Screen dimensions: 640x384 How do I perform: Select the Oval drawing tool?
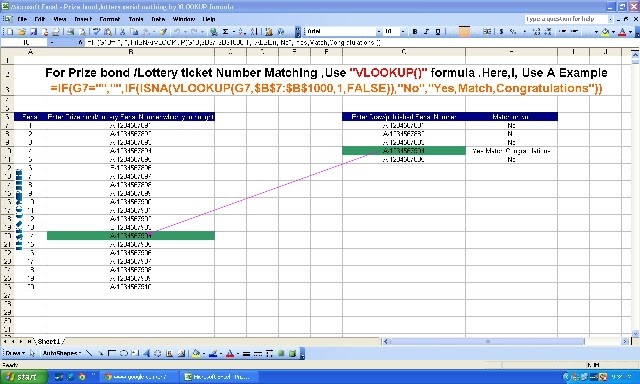click(124, 353)
